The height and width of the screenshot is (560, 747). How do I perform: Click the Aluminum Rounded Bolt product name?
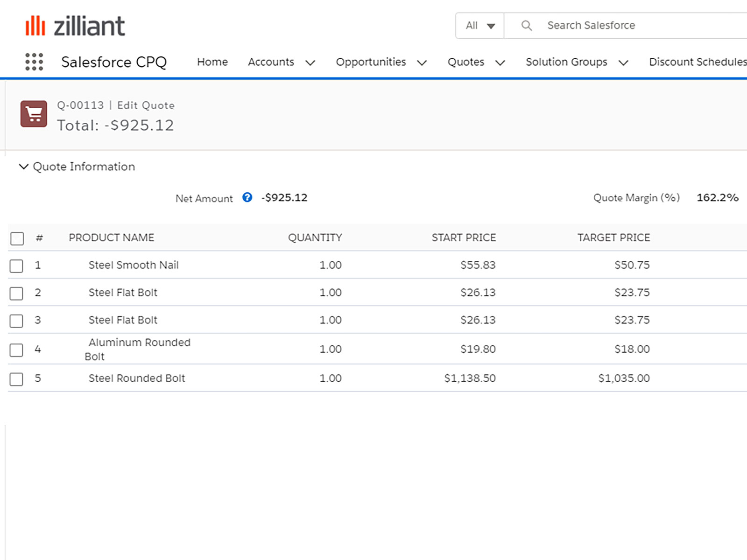138,349
